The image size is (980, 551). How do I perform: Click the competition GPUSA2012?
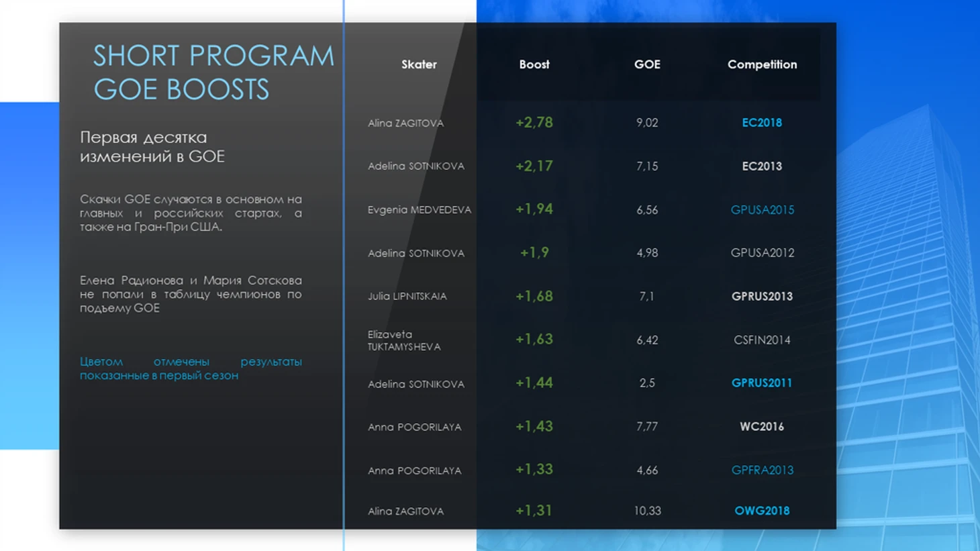pos(763,253)
